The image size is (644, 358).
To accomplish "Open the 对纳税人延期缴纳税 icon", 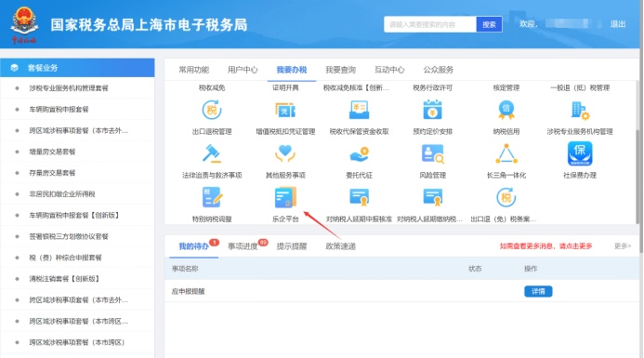I will point(432,197).
